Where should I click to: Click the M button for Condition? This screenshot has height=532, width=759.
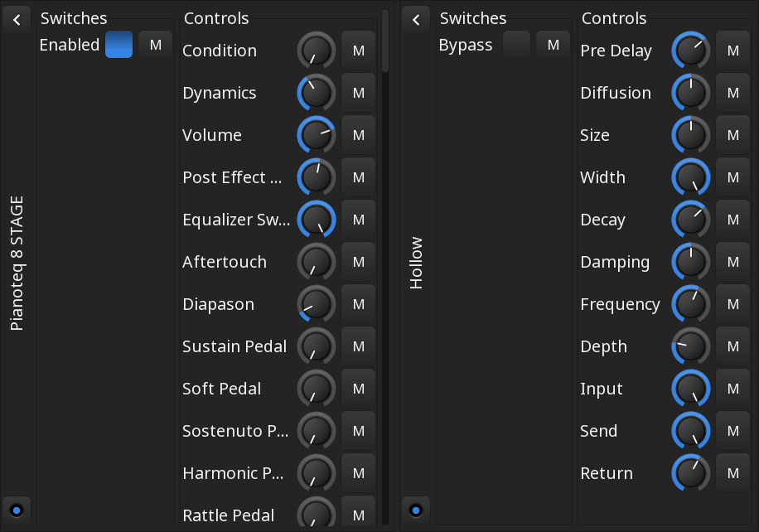pyautogui.click(x=359, y=51)
